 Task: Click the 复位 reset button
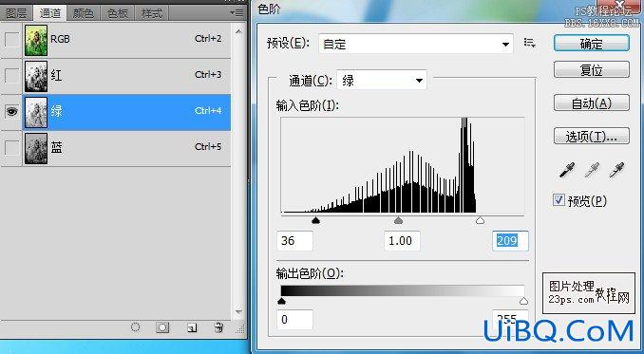(x=592, y=69)
